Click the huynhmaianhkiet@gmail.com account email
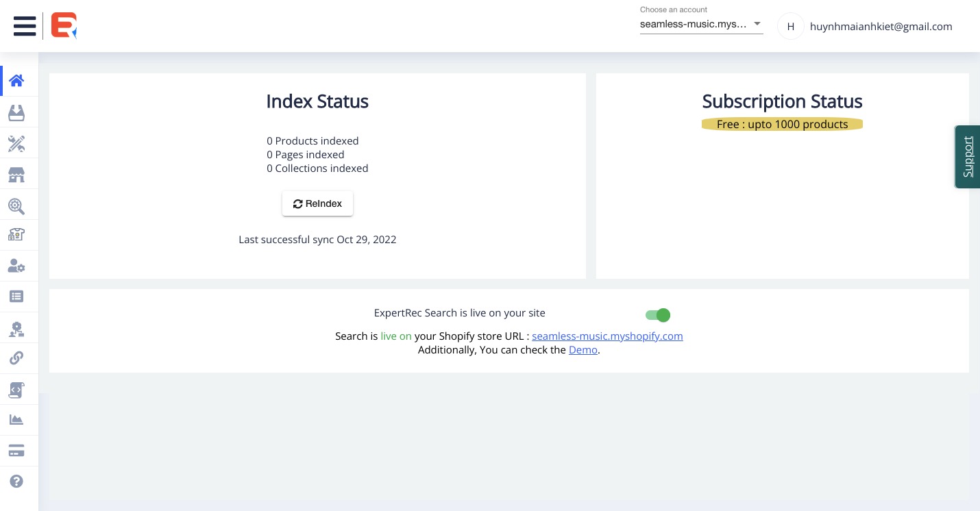This screenshot has width=980, height=511. pos(881,27)
